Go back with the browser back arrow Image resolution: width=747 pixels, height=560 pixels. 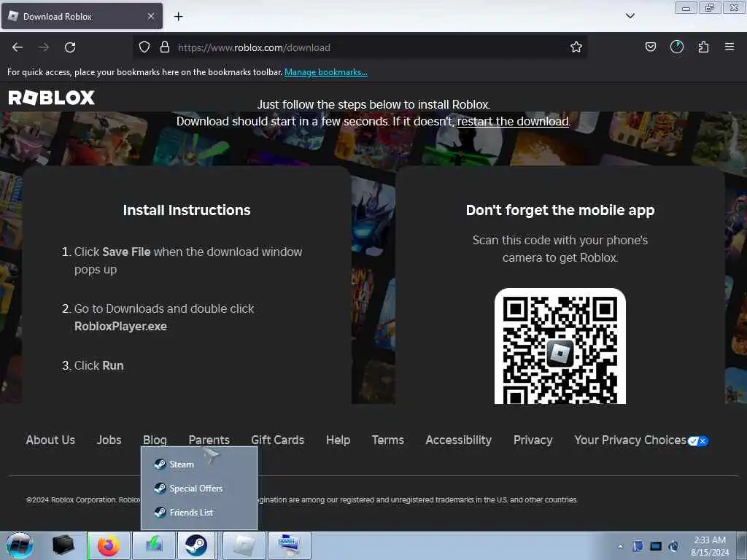pyautogui.click(x=18, y=47)
